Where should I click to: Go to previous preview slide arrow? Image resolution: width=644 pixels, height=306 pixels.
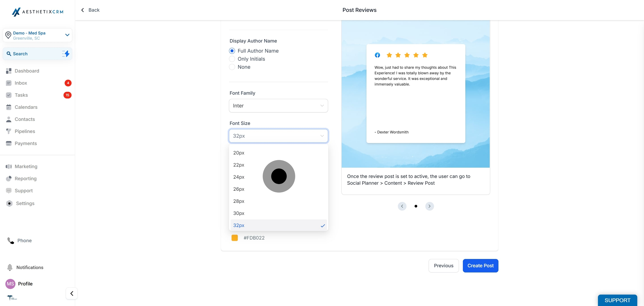point(402,206)
